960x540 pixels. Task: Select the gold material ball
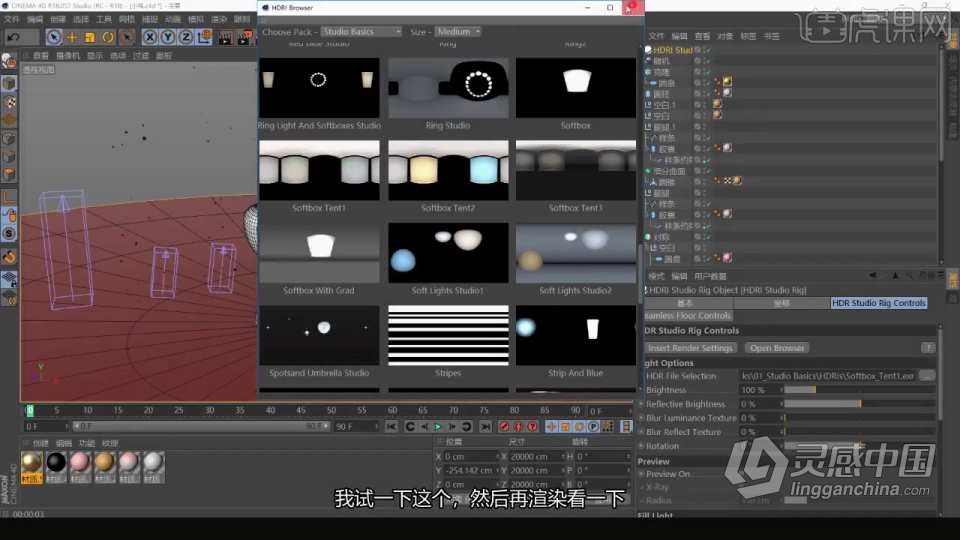pos(31,462)
